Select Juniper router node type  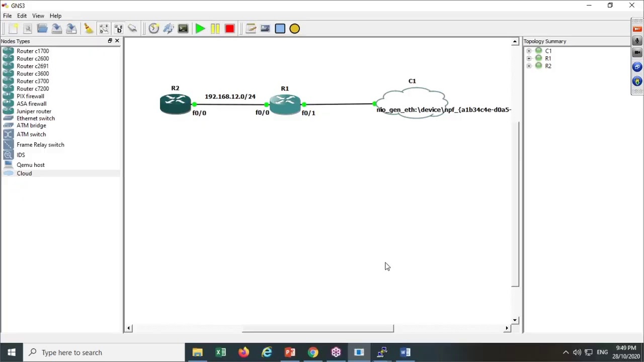coord(34,111)
